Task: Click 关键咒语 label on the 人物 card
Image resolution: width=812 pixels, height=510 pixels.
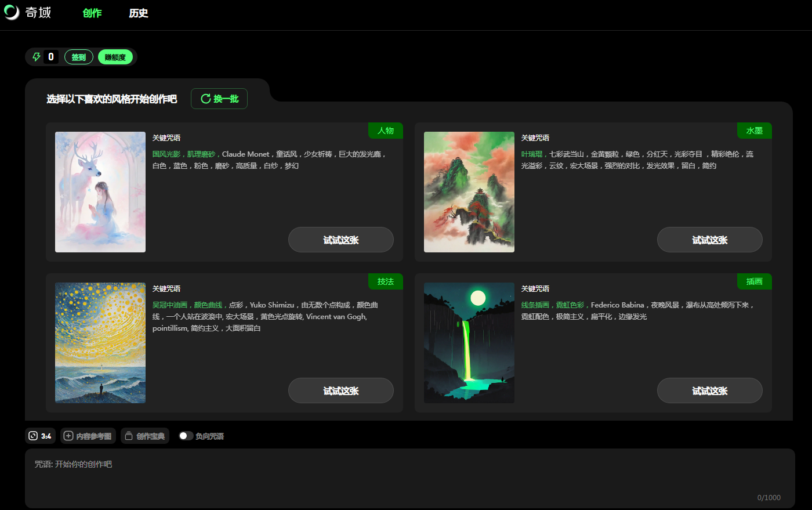Action: tap(166, 138)
